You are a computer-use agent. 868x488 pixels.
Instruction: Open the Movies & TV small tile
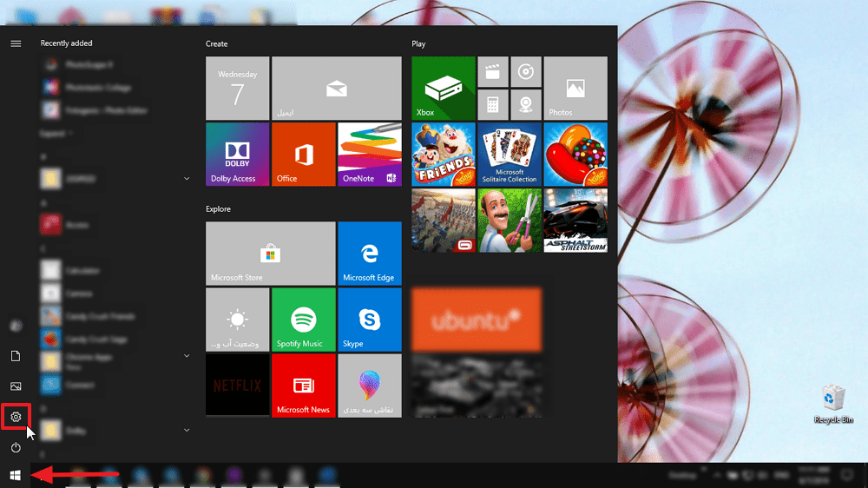tap(493, 72)
